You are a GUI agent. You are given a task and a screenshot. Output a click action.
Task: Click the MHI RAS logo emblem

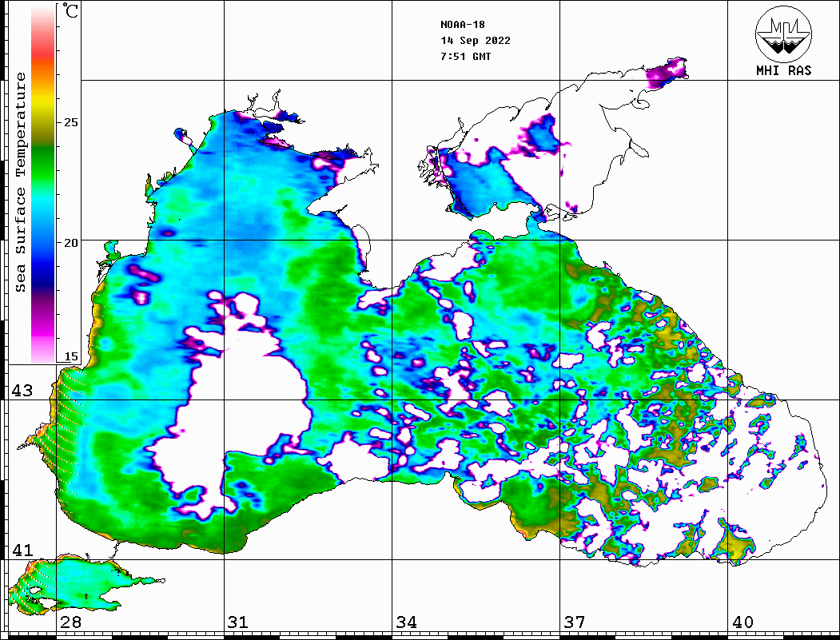783,34
